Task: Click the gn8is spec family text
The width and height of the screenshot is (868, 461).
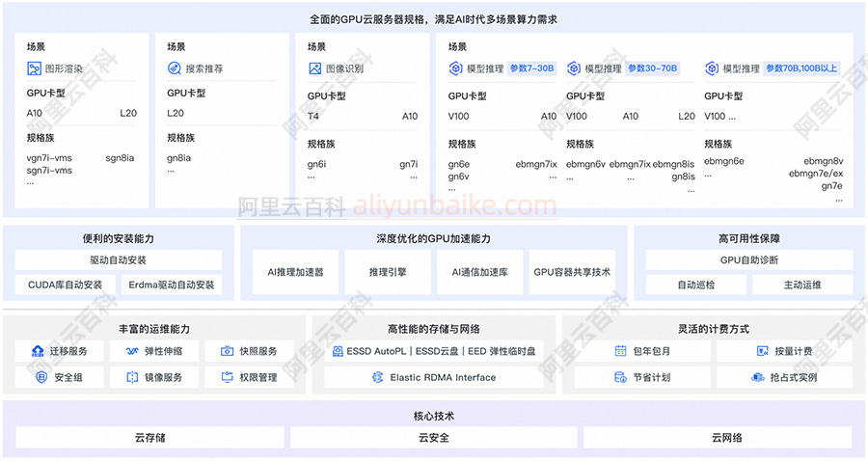Action: pyautogui.click(x=683, y=176)
